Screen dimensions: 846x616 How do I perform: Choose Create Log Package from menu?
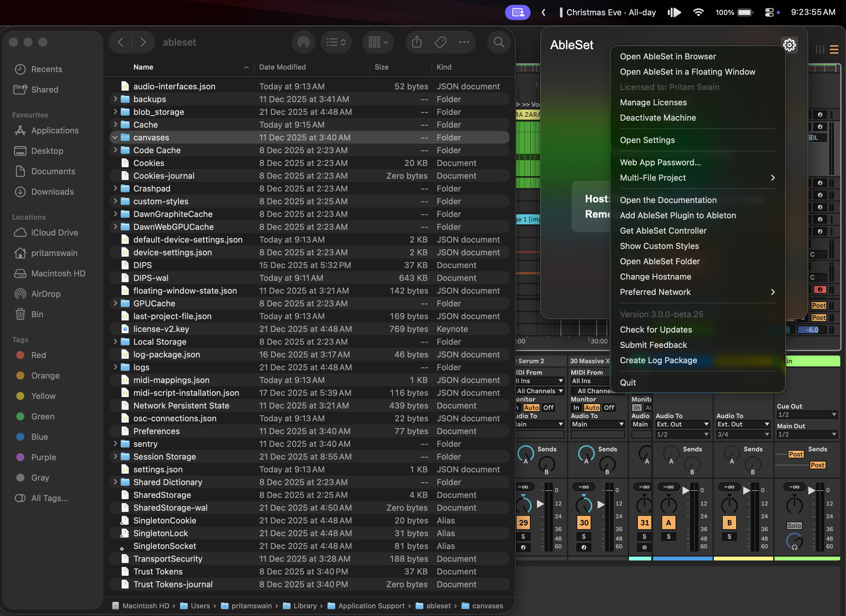pos(658,360)
